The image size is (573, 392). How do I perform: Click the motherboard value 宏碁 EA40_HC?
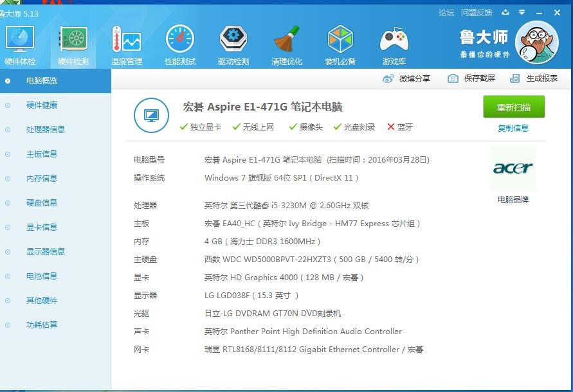[x=312, y=223]
